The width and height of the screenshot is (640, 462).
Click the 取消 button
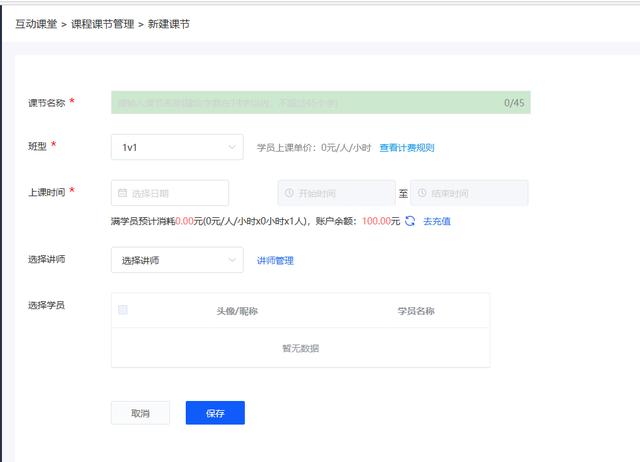coord(140,413)
